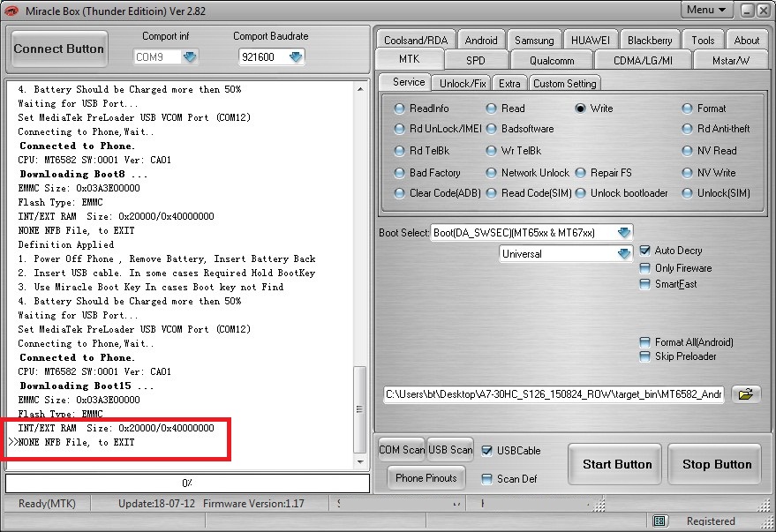Open firmware file browse folder icon

pyautogui.click(x=745, y=394)
